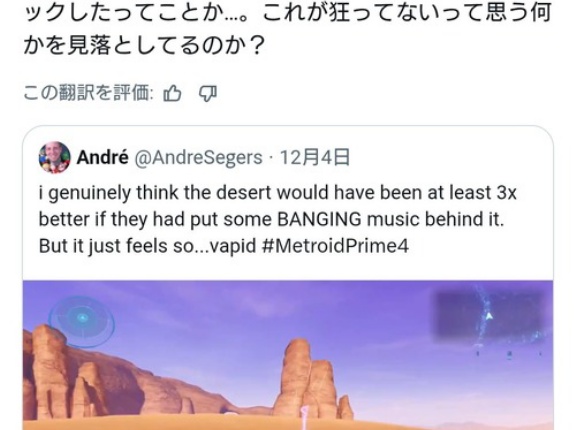Open the #MetroidPrime4 hashtag

click(x=335, y=246)
